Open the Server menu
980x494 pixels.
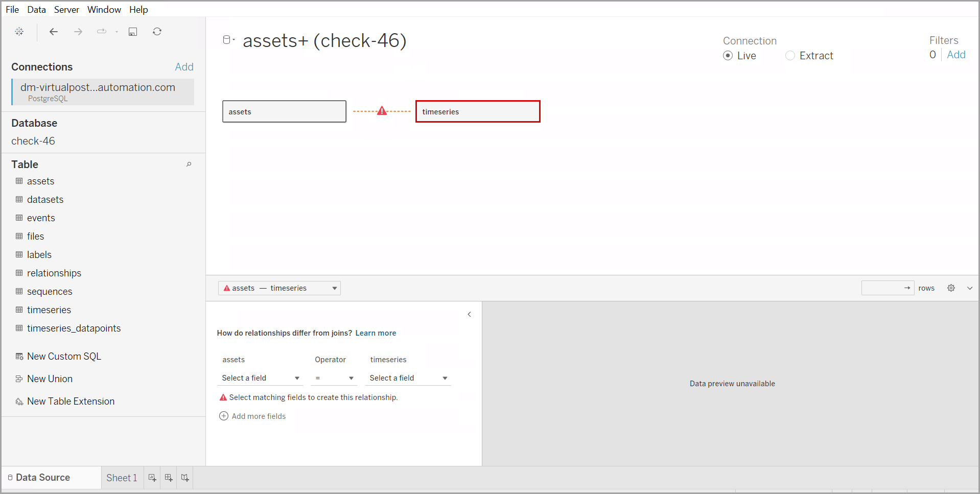click(x=66, y=10)
